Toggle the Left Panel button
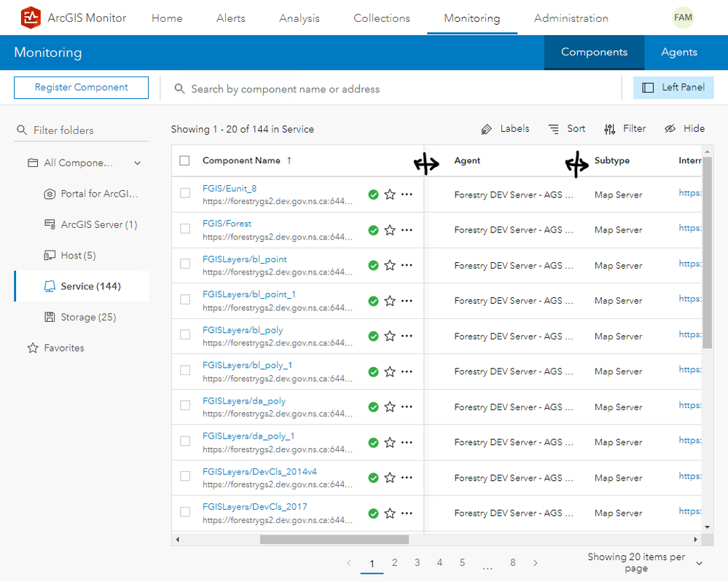This screenshot has height=582, width=728. (673, 87)
